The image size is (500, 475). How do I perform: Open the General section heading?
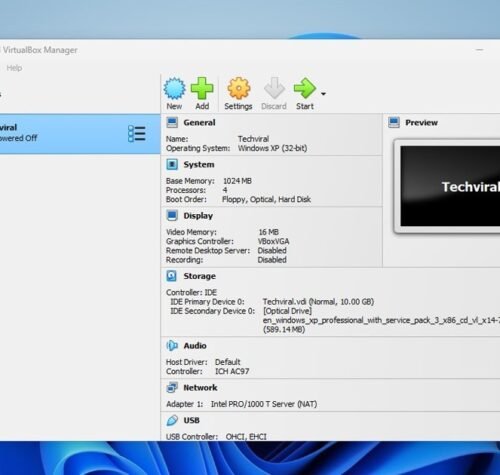(199, 123)
